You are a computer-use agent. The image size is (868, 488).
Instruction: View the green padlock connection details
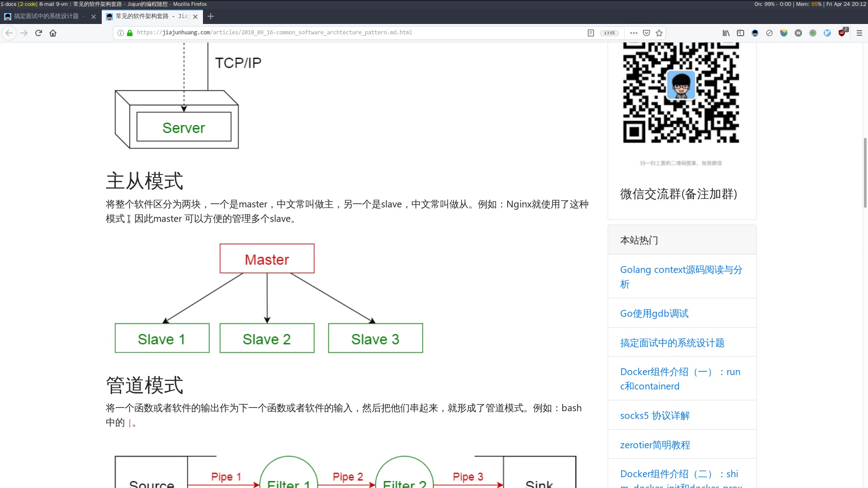point(130,33)
